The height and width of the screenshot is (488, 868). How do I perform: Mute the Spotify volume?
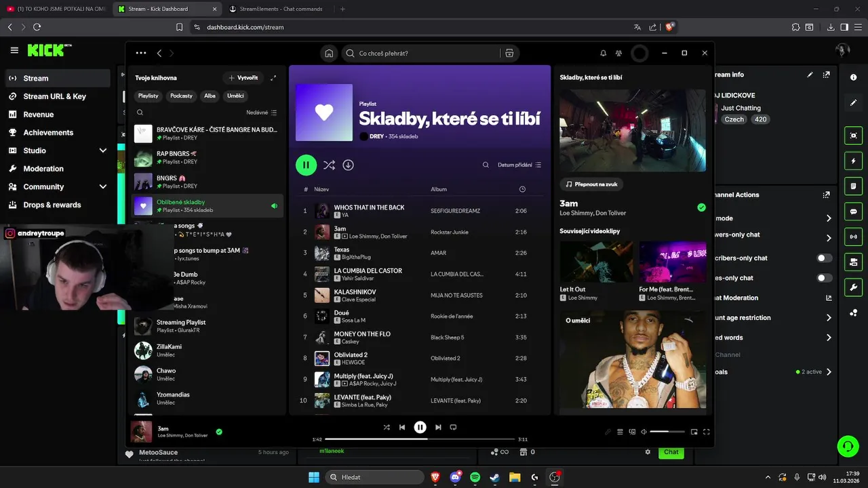pos(644,432)
